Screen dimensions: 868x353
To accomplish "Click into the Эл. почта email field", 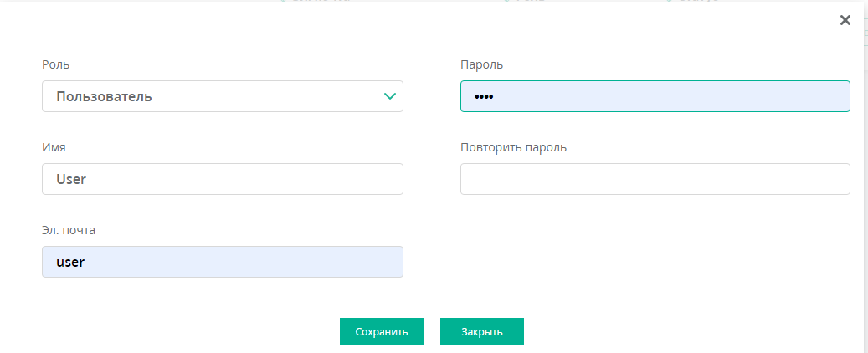I will point(223,262).
